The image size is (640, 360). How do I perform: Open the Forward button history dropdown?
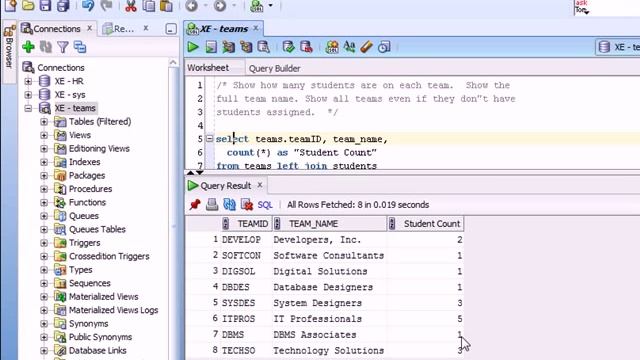234,6
